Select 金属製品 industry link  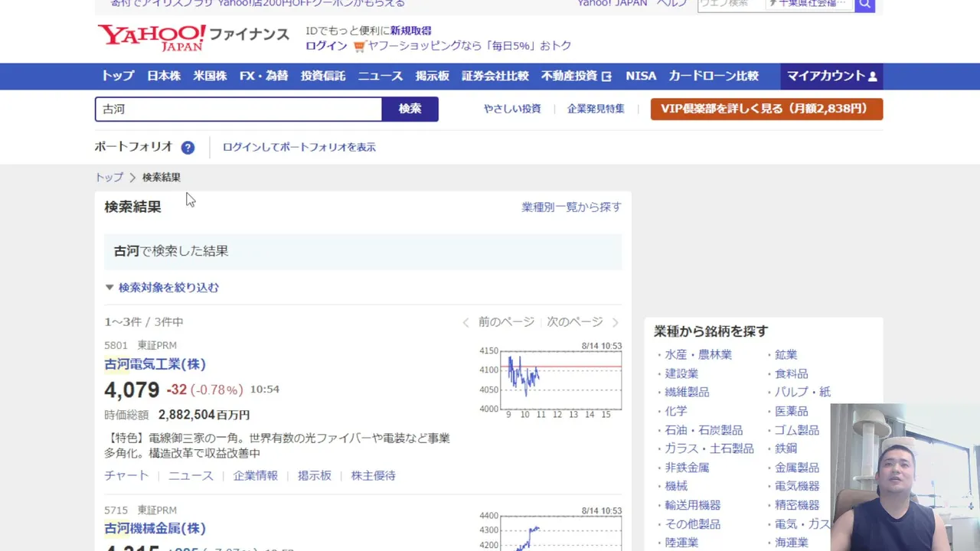point(797,468)
